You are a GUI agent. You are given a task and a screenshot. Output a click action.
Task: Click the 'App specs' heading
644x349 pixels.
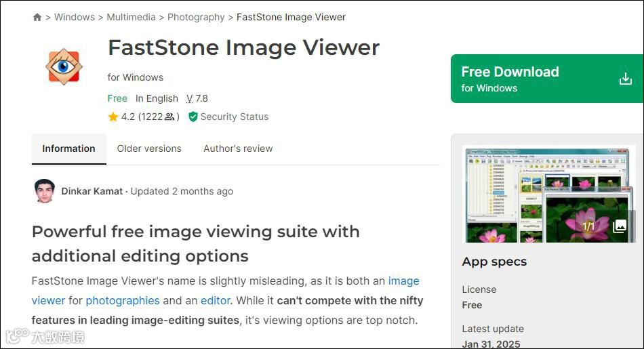(494, 262)
